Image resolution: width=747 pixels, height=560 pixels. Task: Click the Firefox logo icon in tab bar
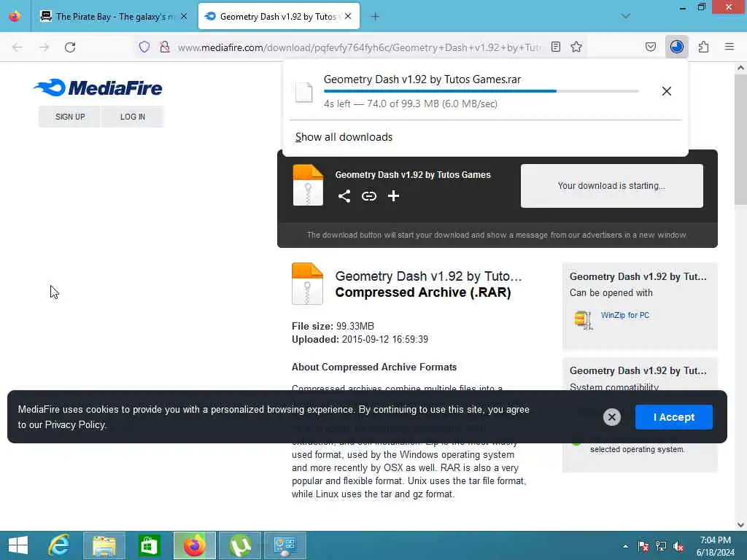tap(15, 16)
